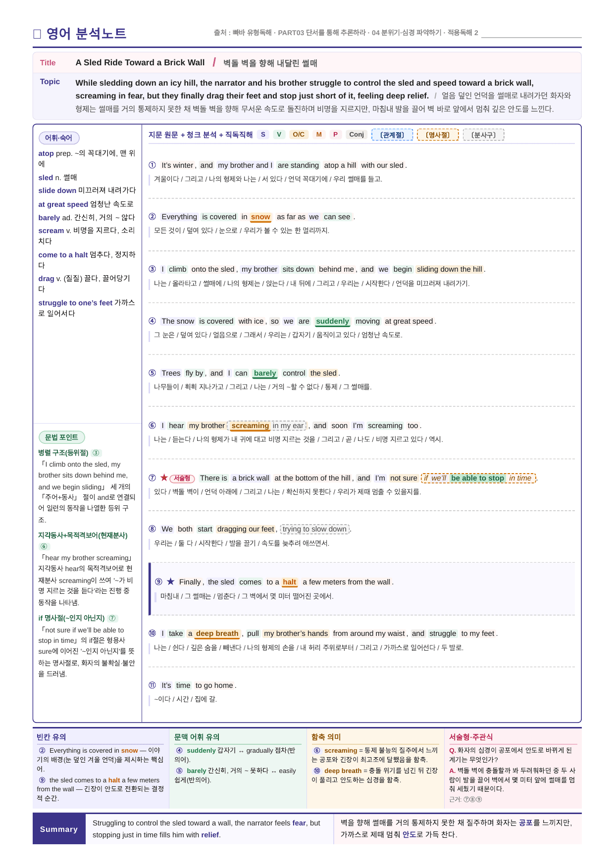Click the highlighted word halt in sentence 9
This screenshot has width=614, height=868.
click(289, 582)
